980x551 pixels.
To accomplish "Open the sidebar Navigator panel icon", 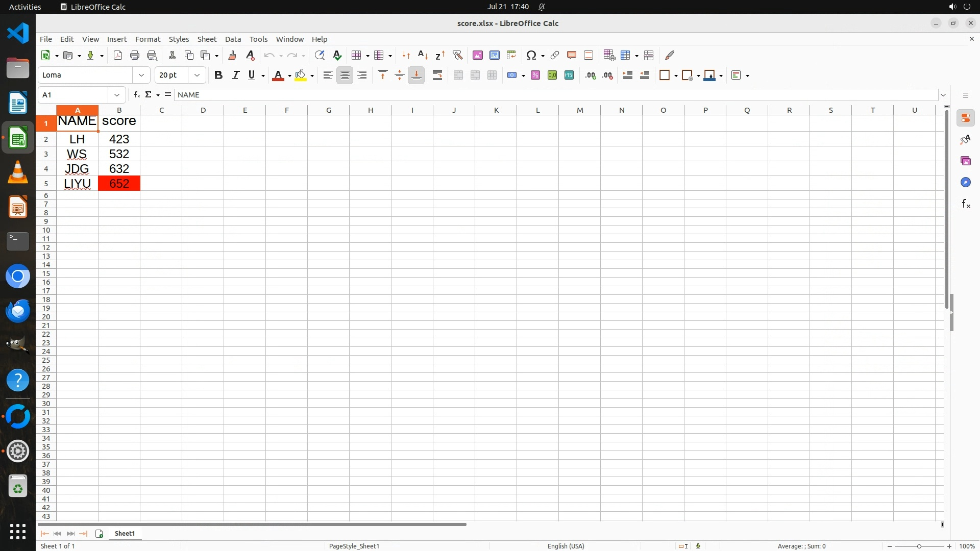I will [965, 183].
